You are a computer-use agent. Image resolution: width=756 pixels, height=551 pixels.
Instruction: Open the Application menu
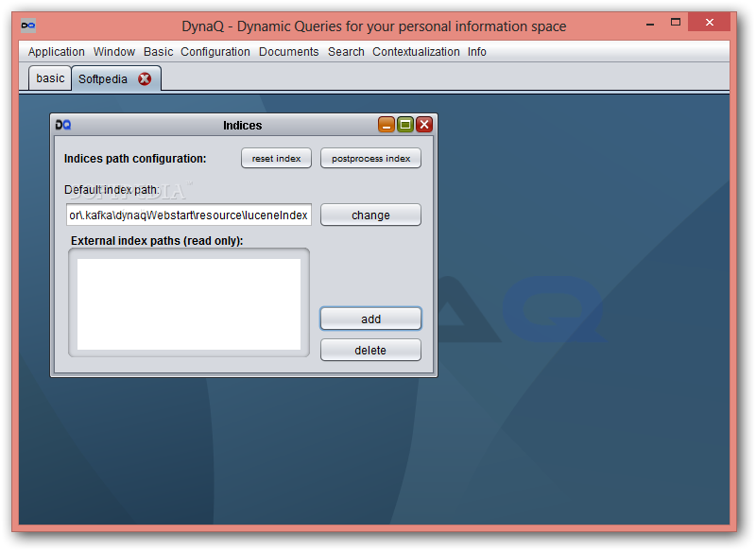click(56, 52)
